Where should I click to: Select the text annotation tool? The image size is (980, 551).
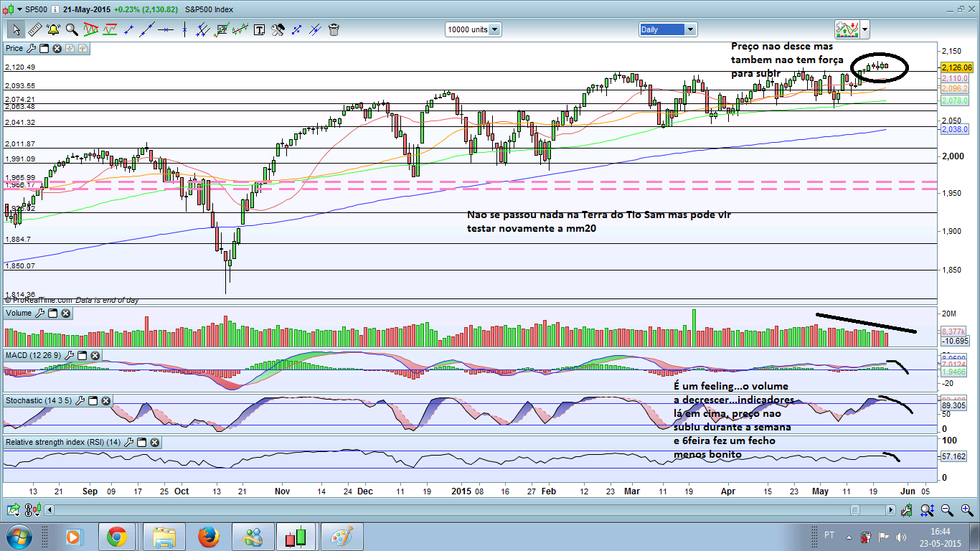tap(259, 29)
